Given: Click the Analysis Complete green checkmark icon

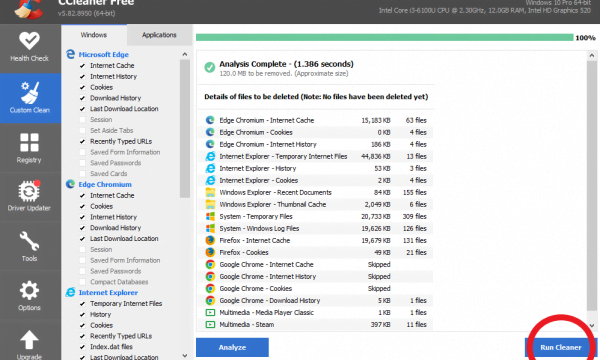Looking at the screenshot, I should pos(210,67).
